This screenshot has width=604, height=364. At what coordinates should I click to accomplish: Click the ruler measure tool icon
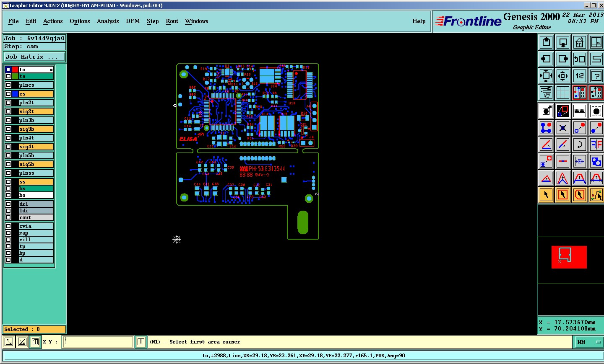[580, 111]
